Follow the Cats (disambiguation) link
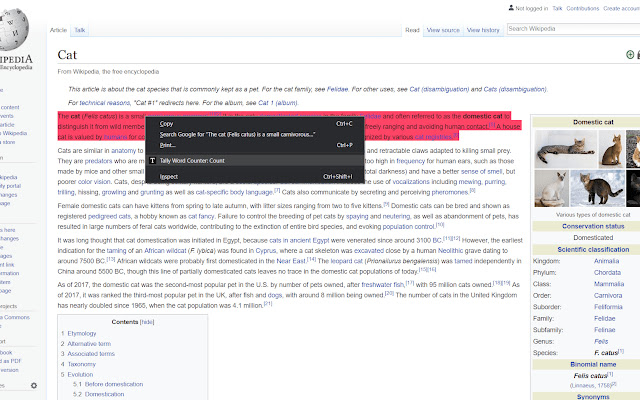This screenshot has width=640, height=400. click(x=515, y=89)
